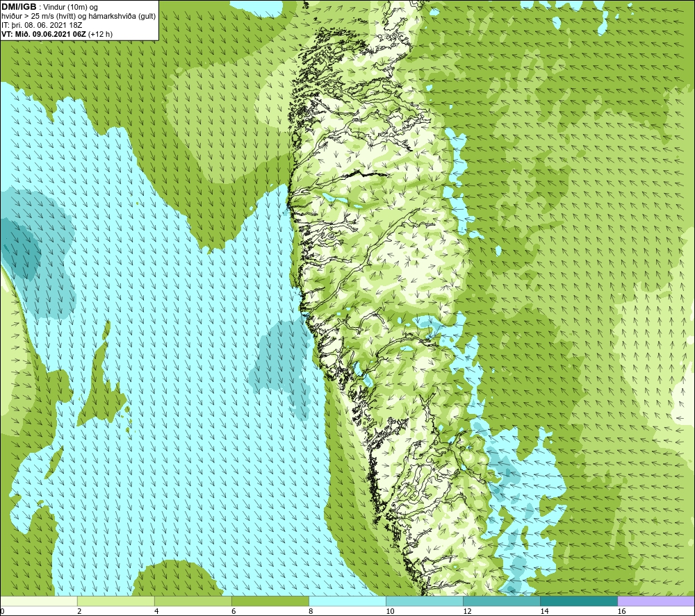
Task: Click the '6' tick label on the scale
Action: (x=234, y=611)
